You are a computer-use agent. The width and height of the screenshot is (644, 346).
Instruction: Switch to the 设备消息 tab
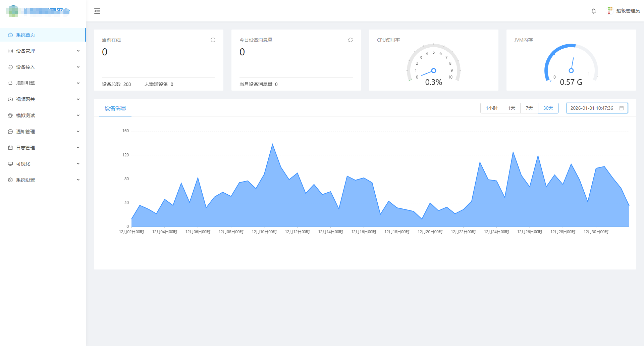(115, 108)
